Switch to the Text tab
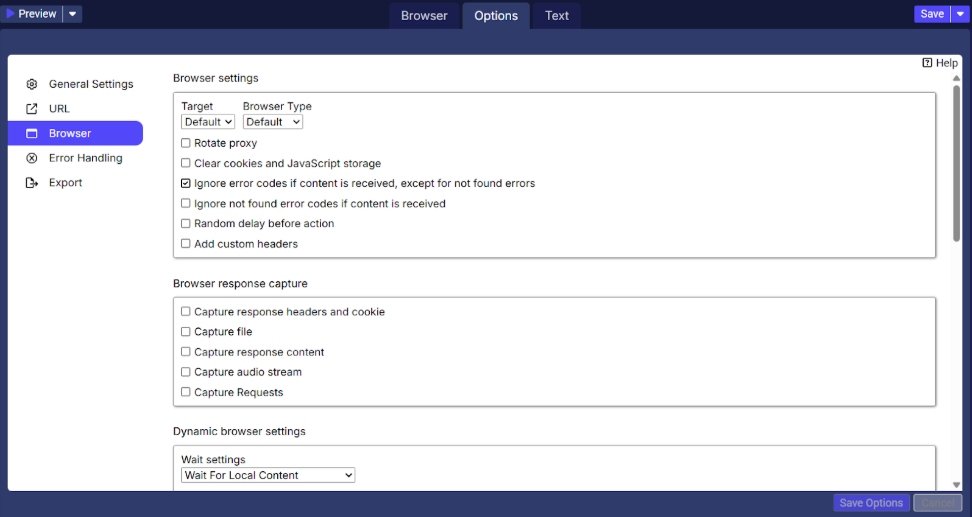The width and height of the screenshot is (972, 517). pos(557,15)
